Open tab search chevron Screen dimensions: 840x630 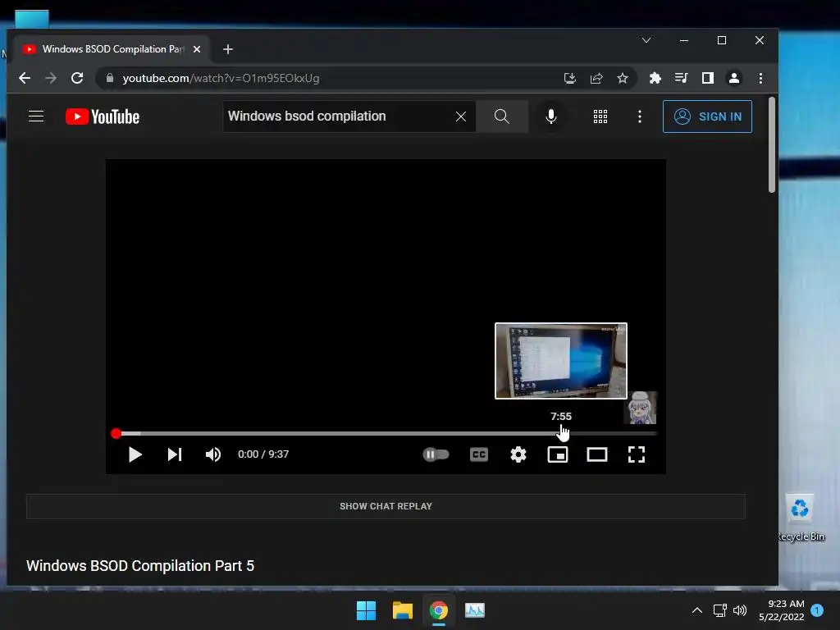point(646,40)
